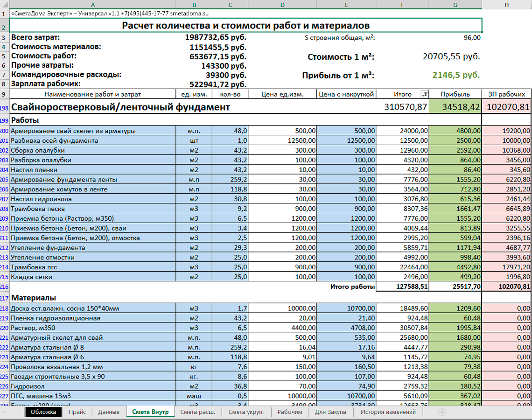Open the Прайс sheet tab

pyautogui.click(x=77, y=412)
